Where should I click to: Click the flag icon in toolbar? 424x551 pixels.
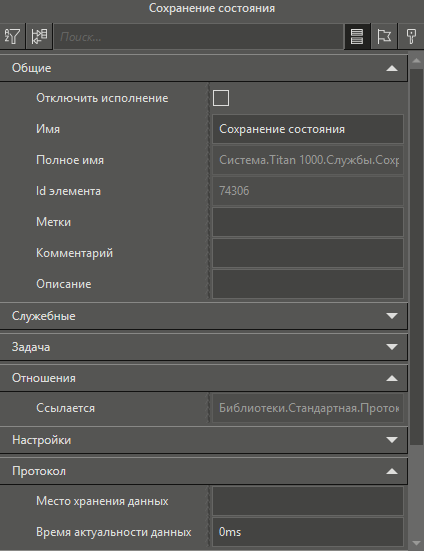point(384,36)
